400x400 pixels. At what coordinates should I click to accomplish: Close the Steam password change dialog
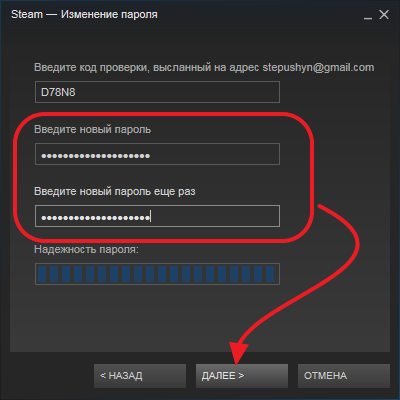[384, 14]
